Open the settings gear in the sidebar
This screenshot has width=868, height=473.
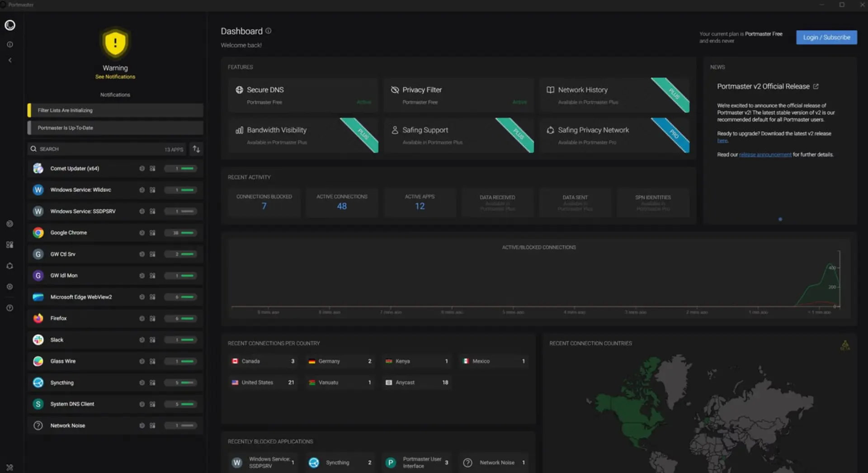(x=10, y=287)
